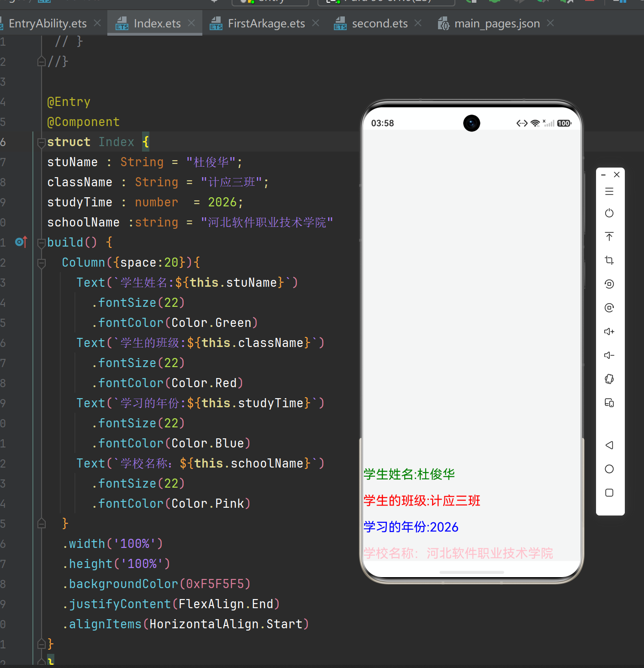Close the EntryAbility.ets tab
Image resolution: width=644 pixels, height=668 pixels.
click(x=97, y=23)
